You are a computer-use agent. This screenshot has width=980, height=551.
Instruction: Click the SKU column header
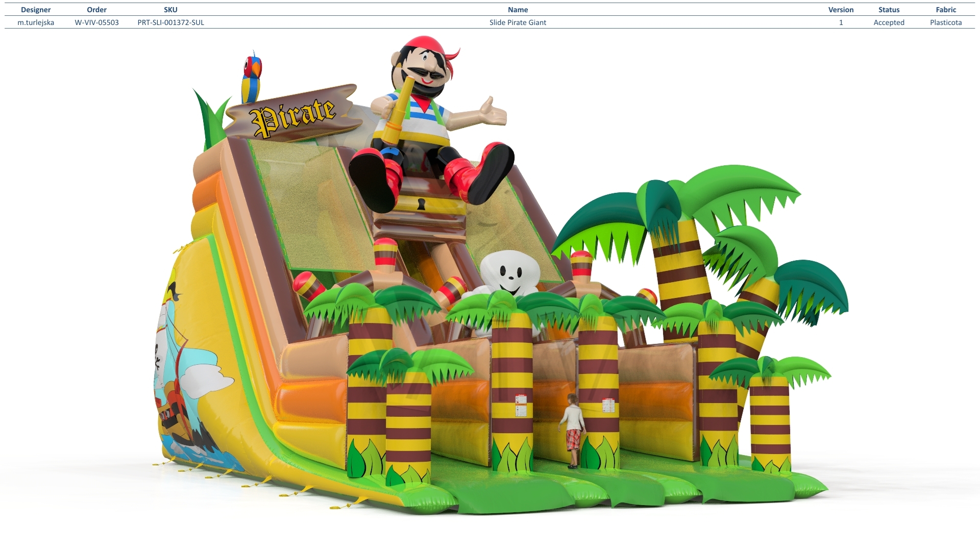[170, 10]
